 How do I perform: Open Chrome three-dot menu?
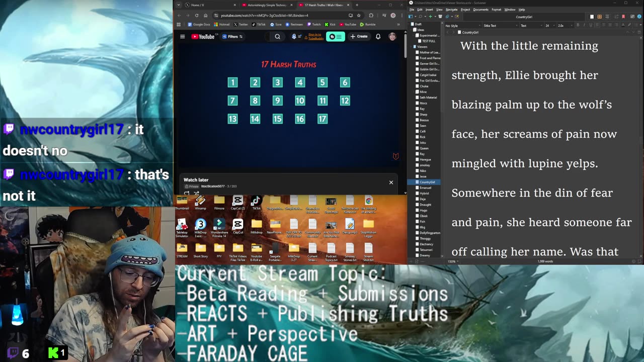pos(401,15)
